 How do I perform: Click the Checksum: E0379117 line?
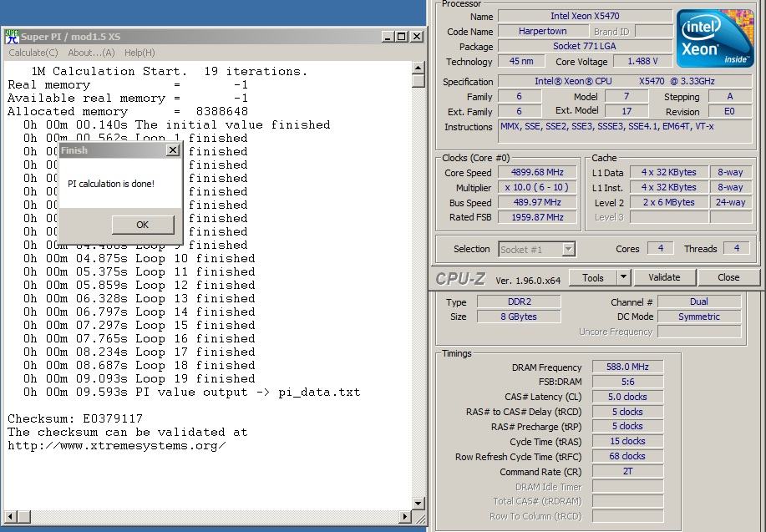pyautogui.click(x=74, y=418)
